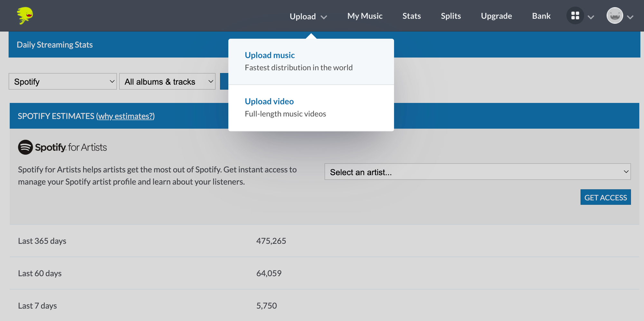Navigate to My Music
The width and height of the screenshot is (644, 321).
tap(365, 16)
